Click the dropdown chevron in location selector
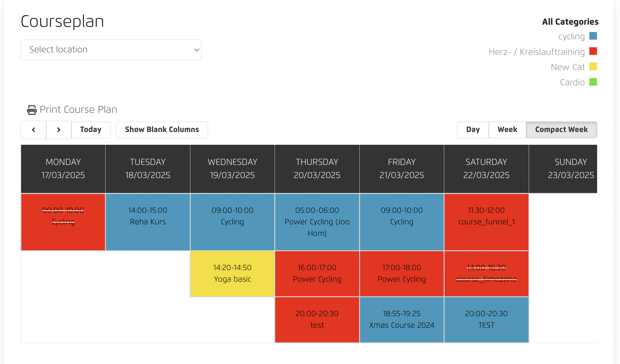The width and height of the screenshot is (620, 364). (196, 50)
